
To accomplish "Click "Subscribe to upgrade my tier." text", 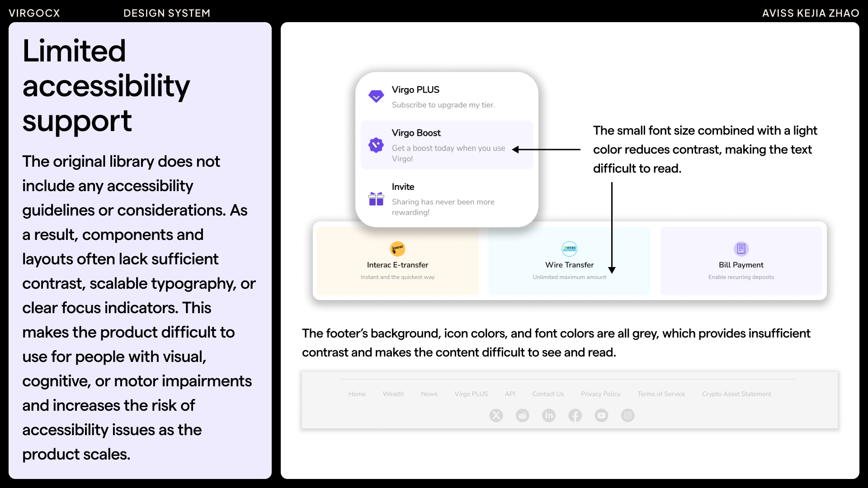I will (443, 105).
